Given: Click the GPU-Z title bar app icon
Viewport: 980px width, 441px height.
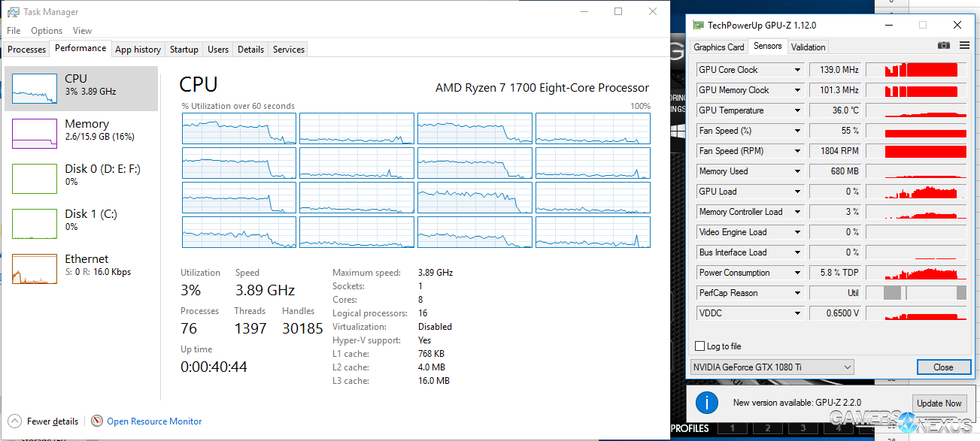Looking at the screenshot, I should [698, 26].
